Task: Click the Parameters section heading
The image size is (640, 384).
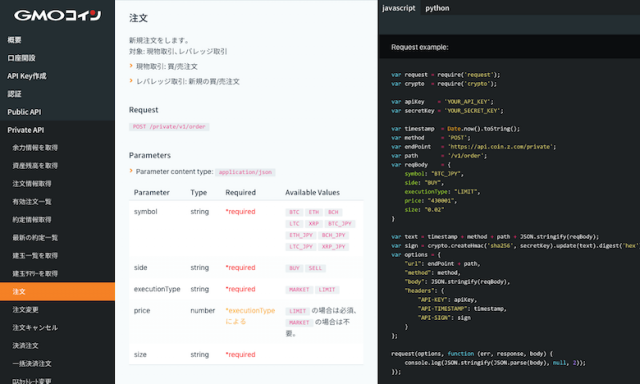Action: 150,155
